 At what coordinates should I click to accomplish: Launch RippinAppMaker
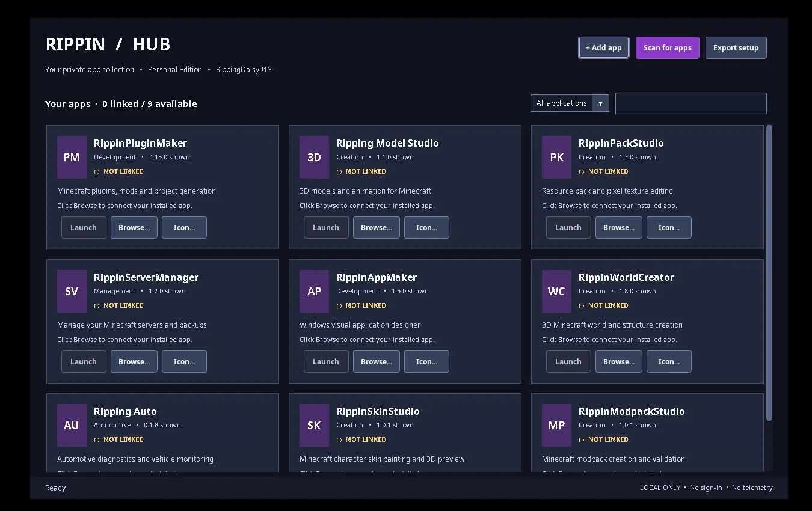click(326, 362)
